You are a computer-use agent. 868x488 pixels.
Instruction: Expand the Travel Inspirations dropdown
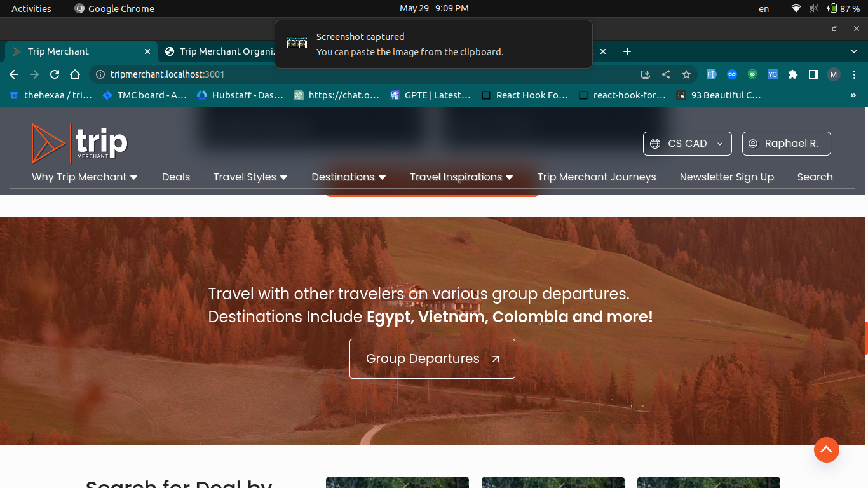pyautogui.click(x=461, y=177)
